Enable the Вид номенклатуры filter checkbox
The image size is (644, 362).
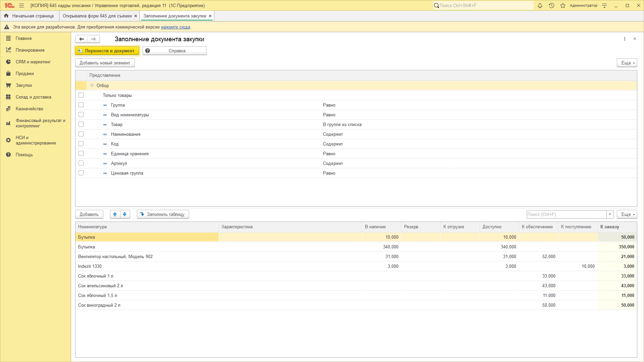81,115
